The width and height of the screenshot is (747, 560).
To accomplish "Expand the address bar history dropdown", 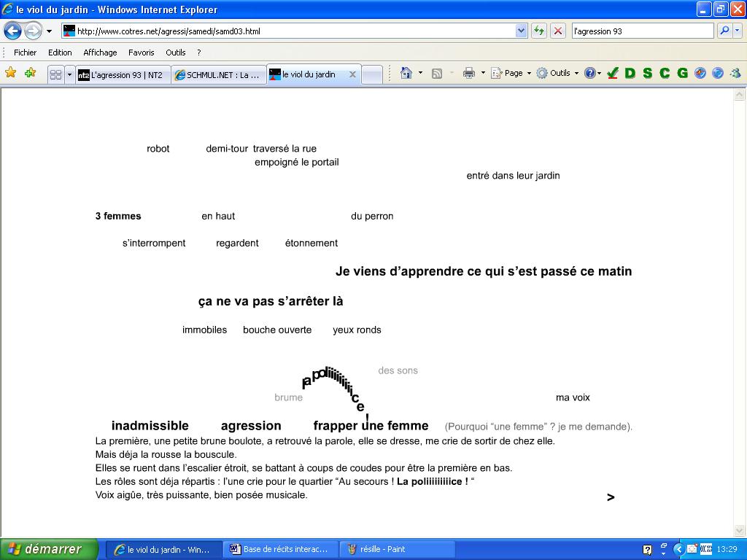I will 521,31.
